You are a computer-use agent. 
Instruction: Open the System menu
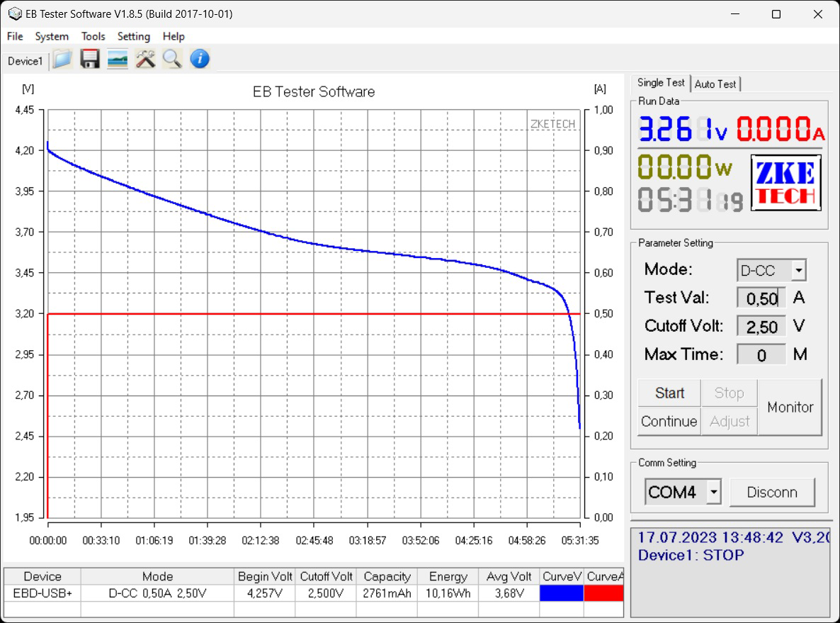[x=52, y=36]
